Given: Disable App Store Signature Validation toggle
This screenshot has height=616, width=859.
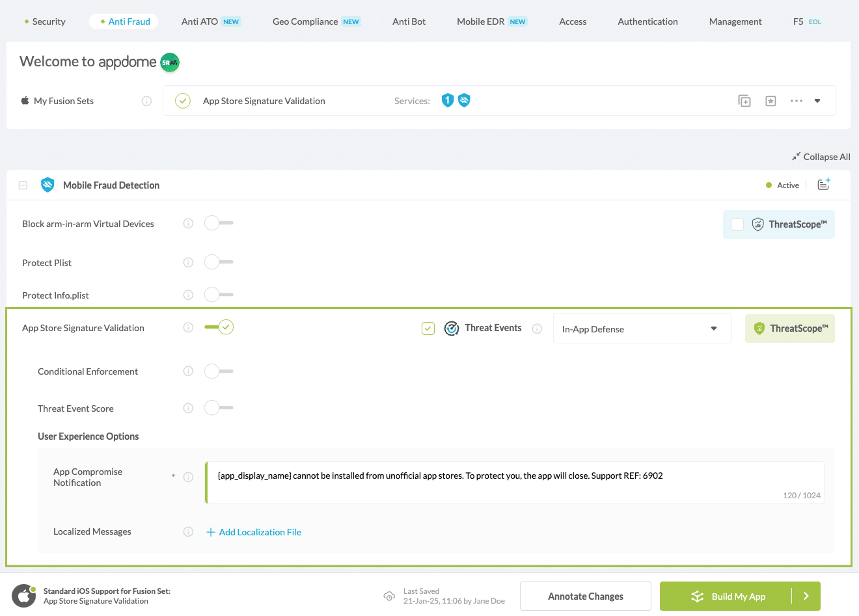Looking at the screenshot, I should point(219,327).
